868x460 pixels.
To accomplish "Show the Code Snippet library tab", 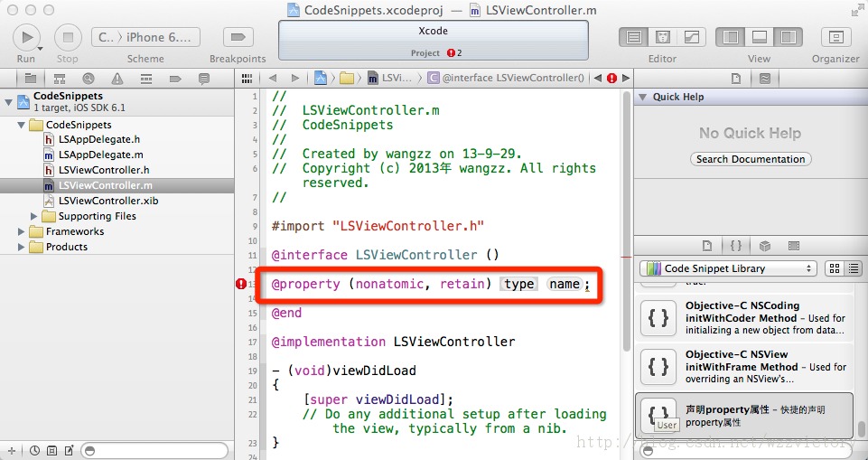I will 736,245.
